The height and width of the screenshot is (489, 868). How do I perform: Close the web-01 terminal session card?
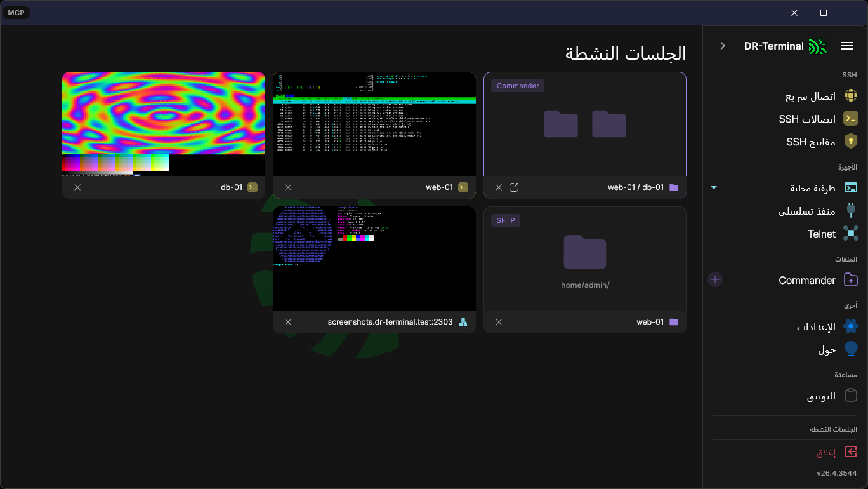[288, 187]
